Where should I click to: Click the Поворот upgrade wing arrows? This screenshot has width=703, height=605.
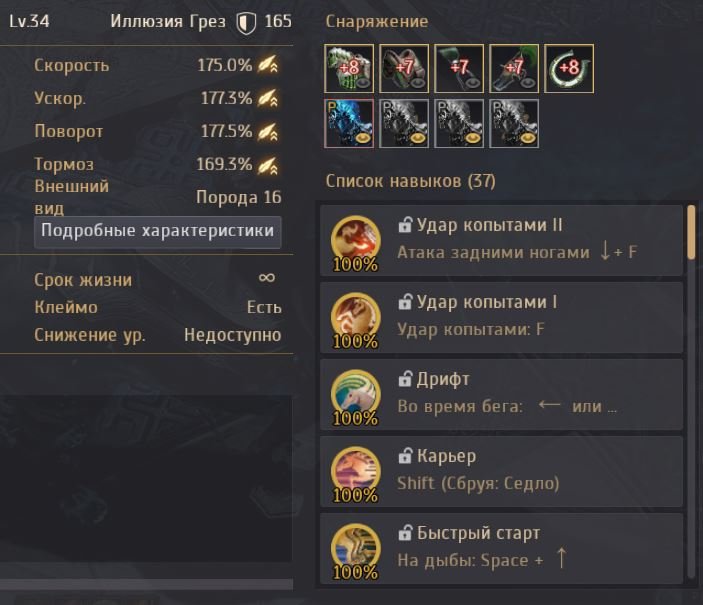tap(268, 131)
